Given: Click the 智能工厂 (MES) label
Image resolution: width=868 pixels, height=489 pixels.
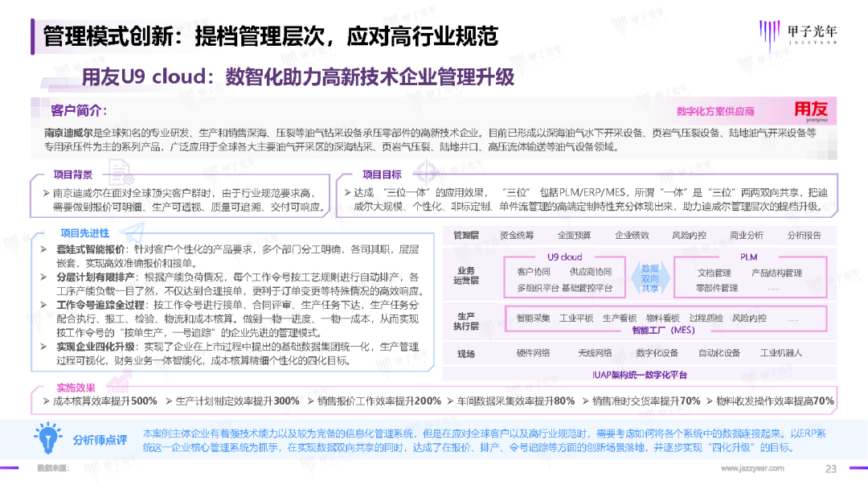Looking at the screenshot, I should (663, 330).
